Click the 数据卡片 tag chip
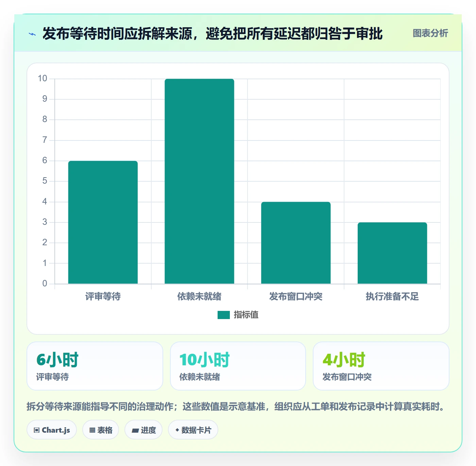 click(193, 430)
